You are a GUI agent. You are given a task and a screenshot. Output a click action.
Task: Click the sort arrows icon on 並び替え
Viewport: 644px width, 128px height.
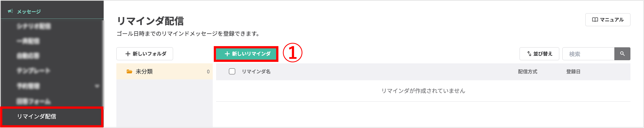click(529, 54)
